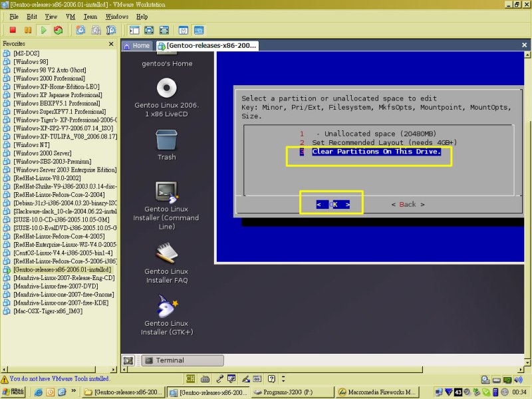532x399 pixels.
Task: Select [Windows 2000 Professional] in Favorites
Action: click(x=49, y=78)
